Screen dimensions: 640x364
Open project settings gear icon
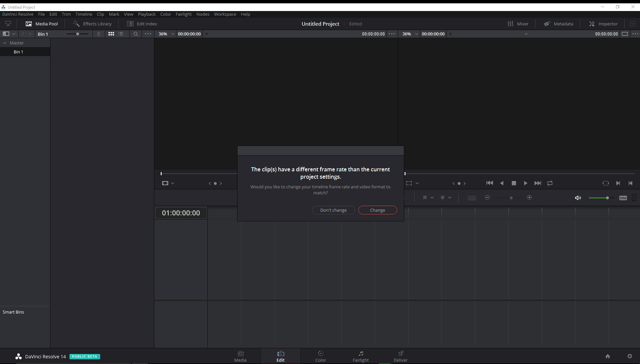tap(630, 356)
